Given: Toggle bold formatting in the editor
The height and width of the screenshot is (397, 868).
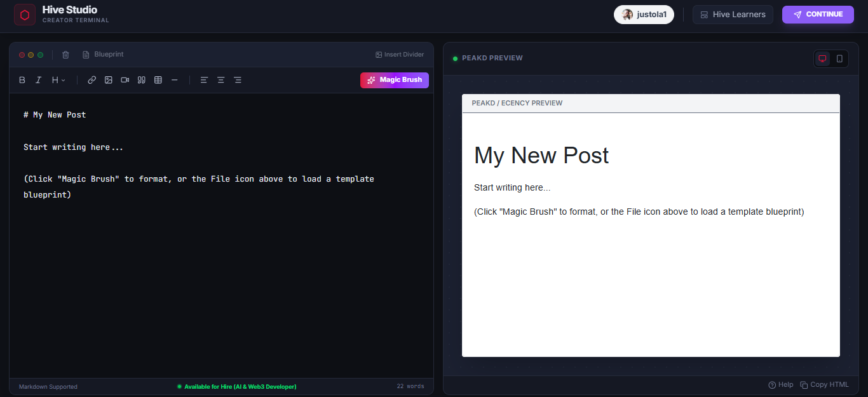Looking at the screenshot, I should (x=22, y=79).
